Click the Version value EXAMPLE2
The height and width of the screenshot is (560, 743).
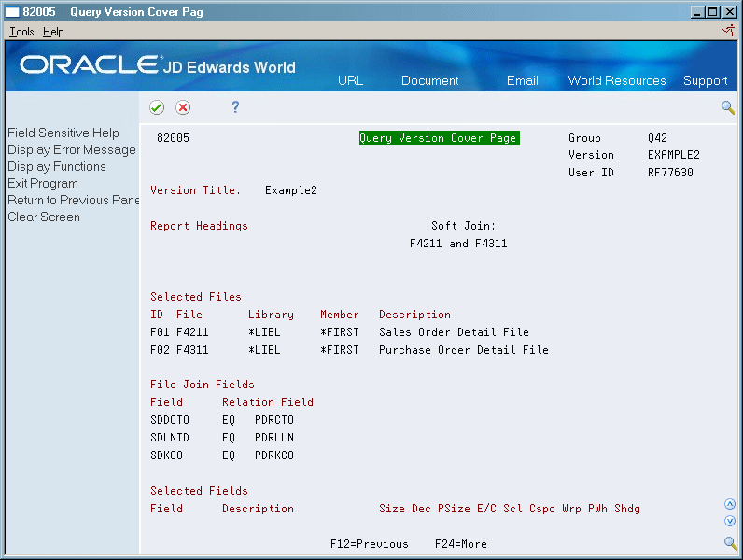coord(673,155)
